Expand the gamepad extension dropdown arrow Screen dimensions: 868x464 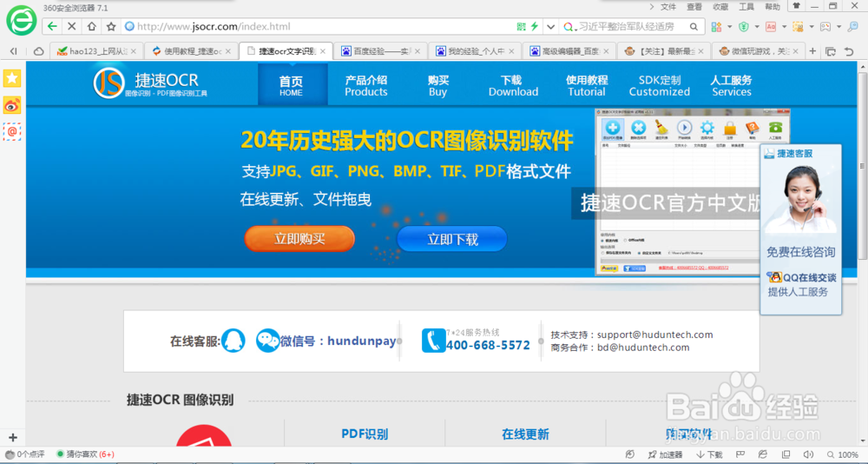[x=839, y=26]
